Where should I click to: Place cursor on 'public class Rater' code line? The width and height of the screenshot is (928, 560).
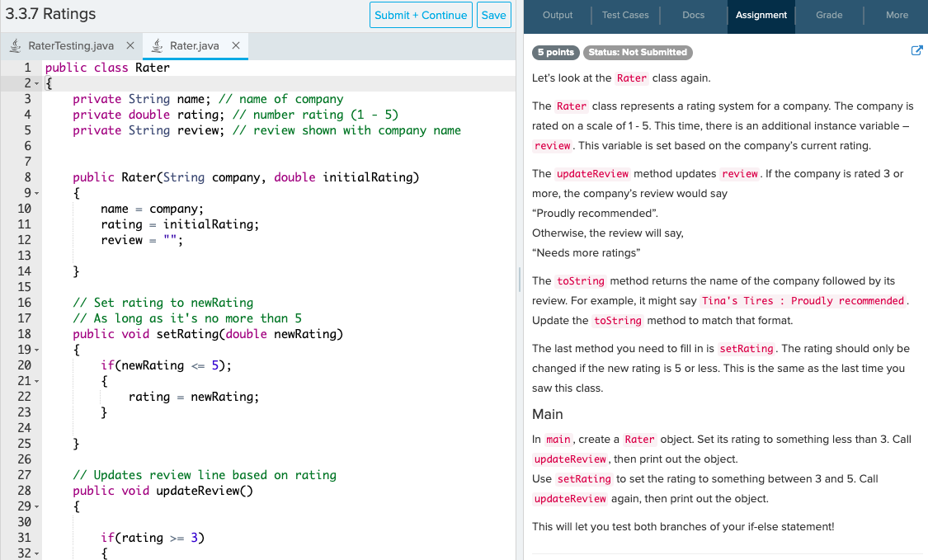coord(107,68)
